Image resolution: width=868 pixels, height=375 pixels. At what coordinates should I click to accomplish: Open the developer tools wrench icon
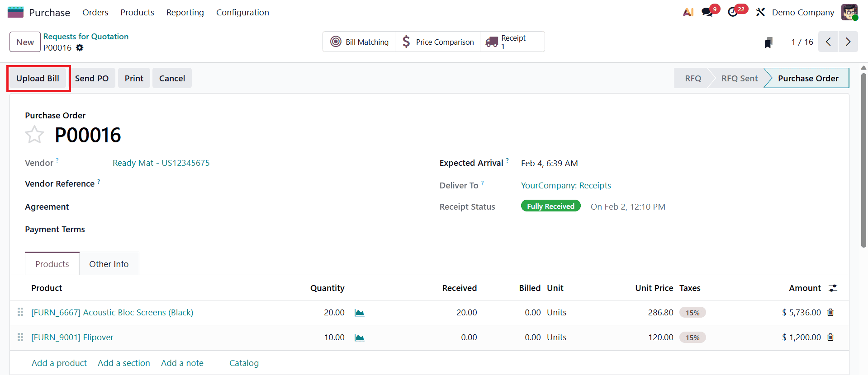click(760, 12)
